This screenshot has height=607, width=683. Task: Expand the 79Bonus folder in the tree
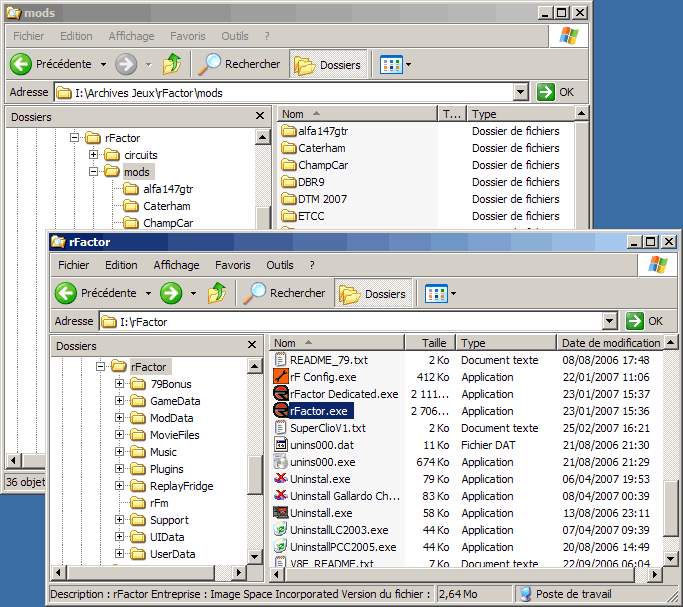[119, 383]
